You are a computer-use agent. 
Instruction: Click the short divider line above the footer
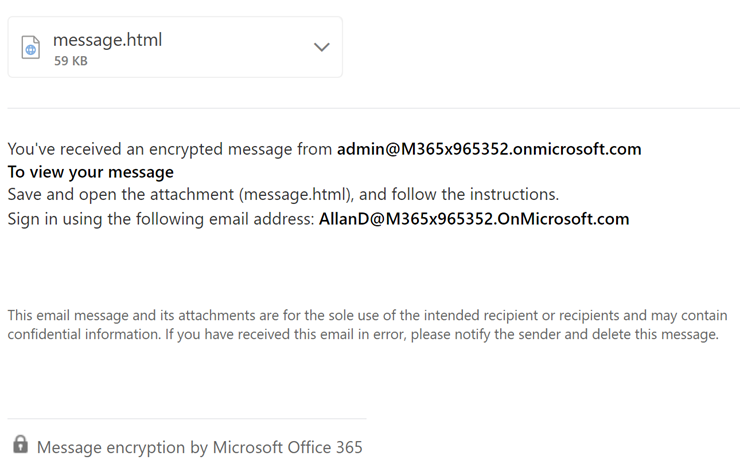coord(187,418)
